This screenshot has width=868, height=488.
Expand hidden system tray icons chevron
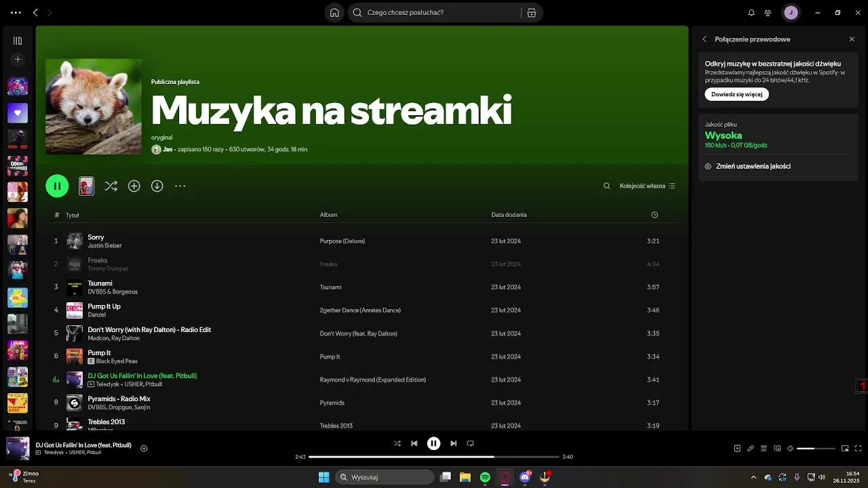coord(753,477)
